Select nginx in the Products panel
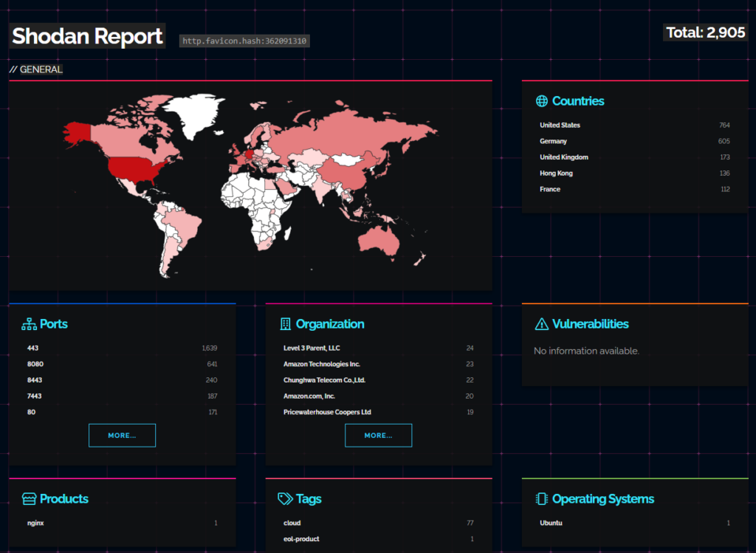 [35, 523]
